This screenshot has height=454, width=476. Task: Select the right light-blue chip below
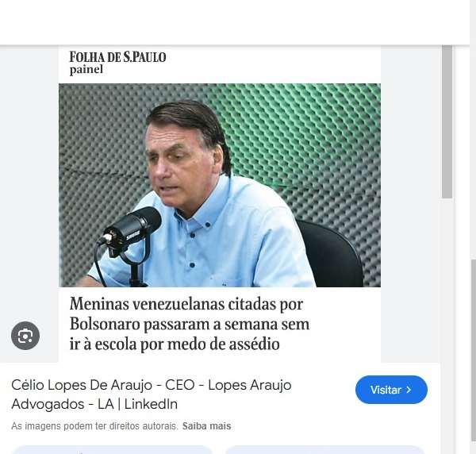[x=324, y=450]
